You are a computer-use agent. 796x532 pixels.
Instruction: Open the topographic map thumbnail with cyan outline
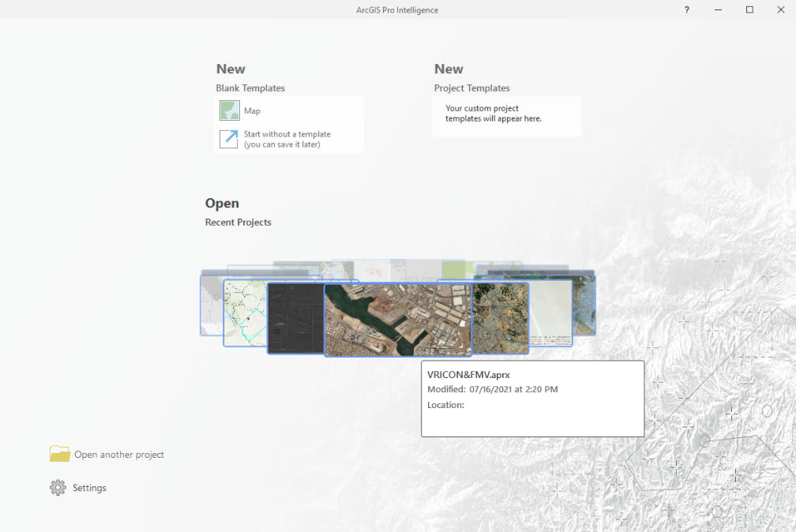245,315
